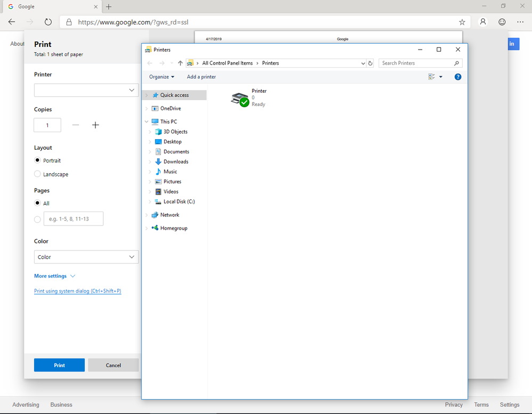Click All Control Panel Items breadcrumb

click(227, 63)
